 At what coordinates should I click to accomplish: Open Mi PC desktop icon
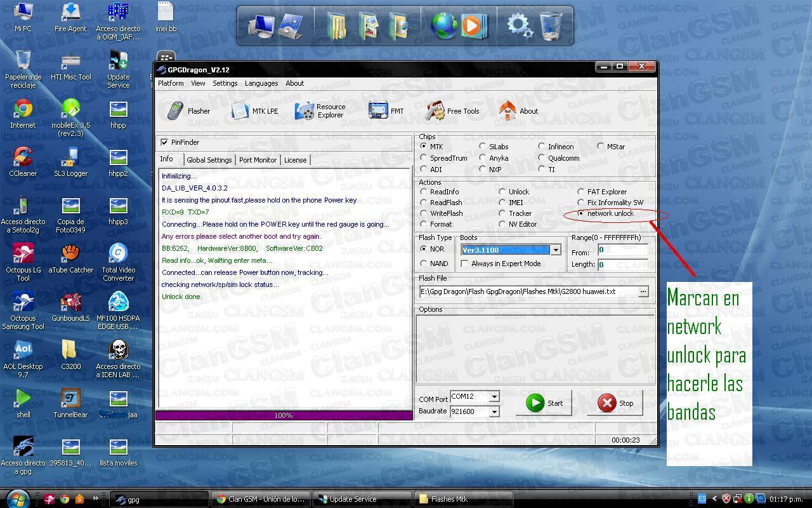tap(23, 18)
